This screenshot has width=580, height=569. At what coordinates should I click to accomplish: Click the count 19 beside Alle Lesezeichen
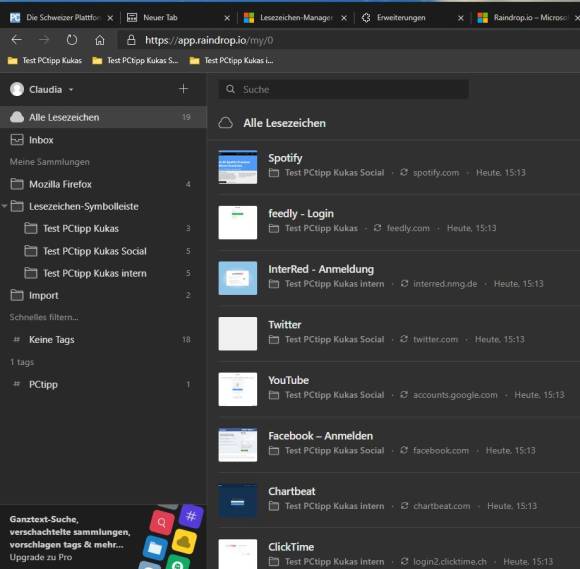coord(186,117)
